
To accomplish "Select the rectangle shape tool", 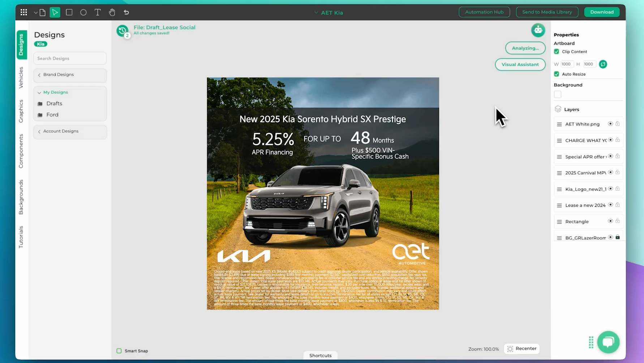I will 69,12.
